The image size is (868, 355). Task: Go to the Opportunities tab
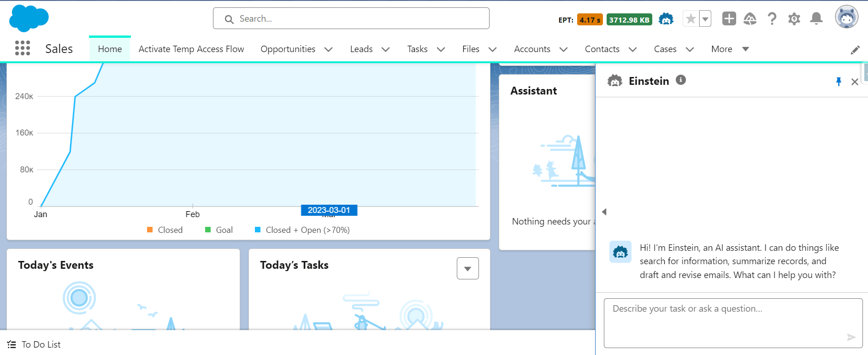point(288,49)
